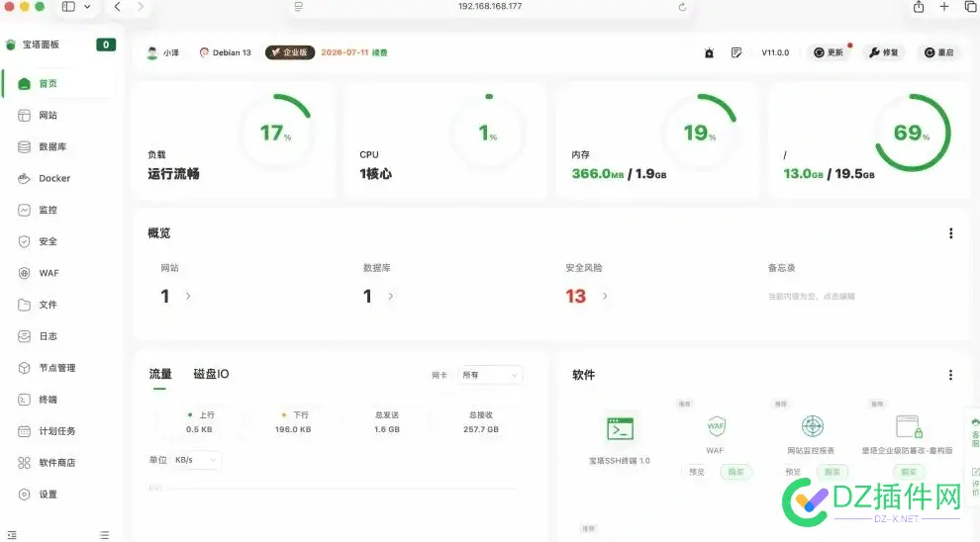Click the 1% CPU gauge

(488, 133)
